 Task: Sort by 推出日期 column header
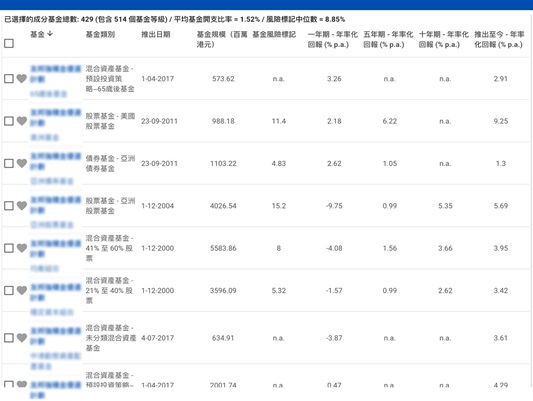tap(156, 34)
